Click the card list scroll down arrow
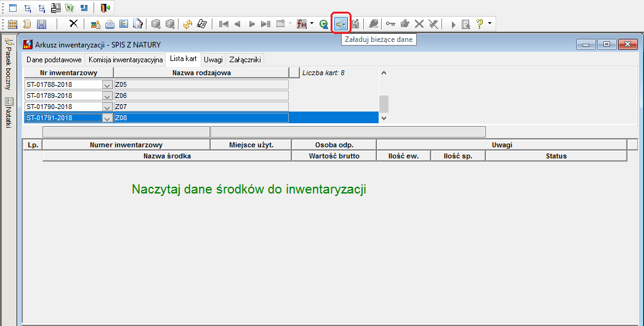This screenshot has width=644, height=326. (384, 118)
